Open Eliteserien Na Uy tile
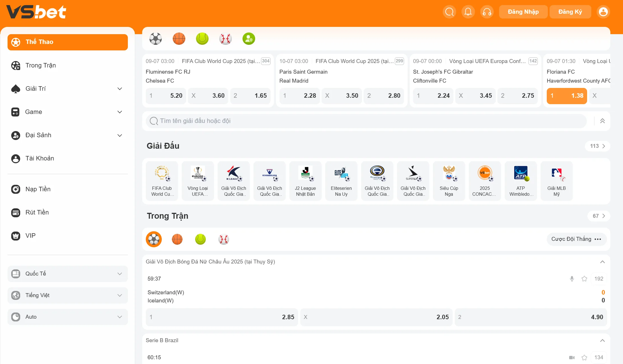Screen dimensions: 623x364 [341, 181]
